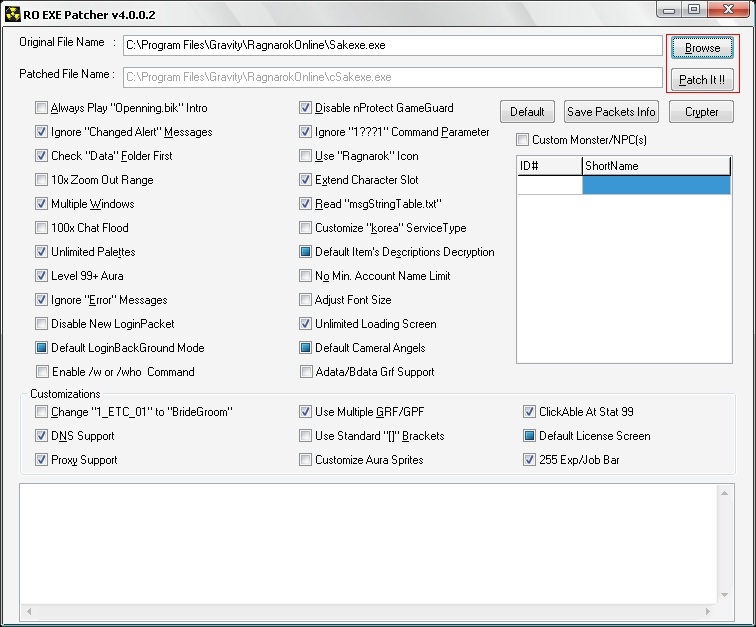Enable Disable New LoginPacket option
The image size is (756, 627).
click(42, 324)
